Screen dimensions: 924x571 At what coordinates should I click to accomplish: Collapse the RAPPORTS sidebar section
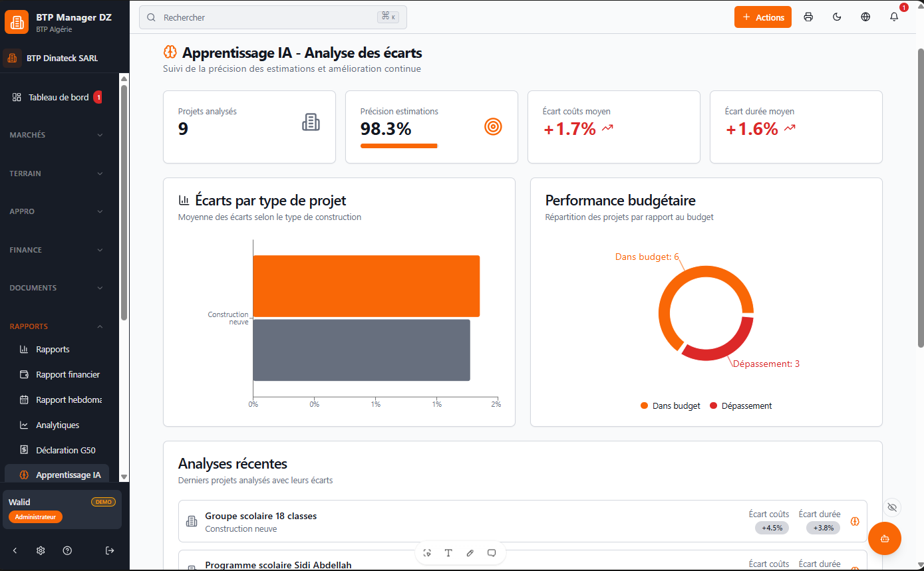click(57, 326)
